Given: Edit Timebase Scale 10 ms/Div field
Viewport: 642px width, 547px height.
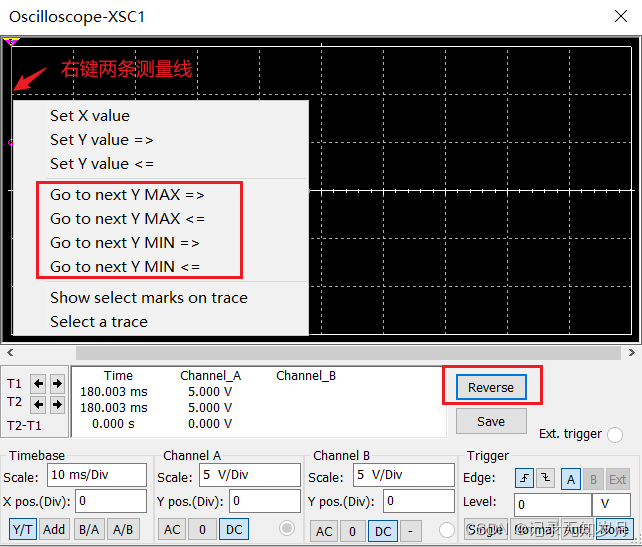Looking at the screenshot, I should point(97,475).
